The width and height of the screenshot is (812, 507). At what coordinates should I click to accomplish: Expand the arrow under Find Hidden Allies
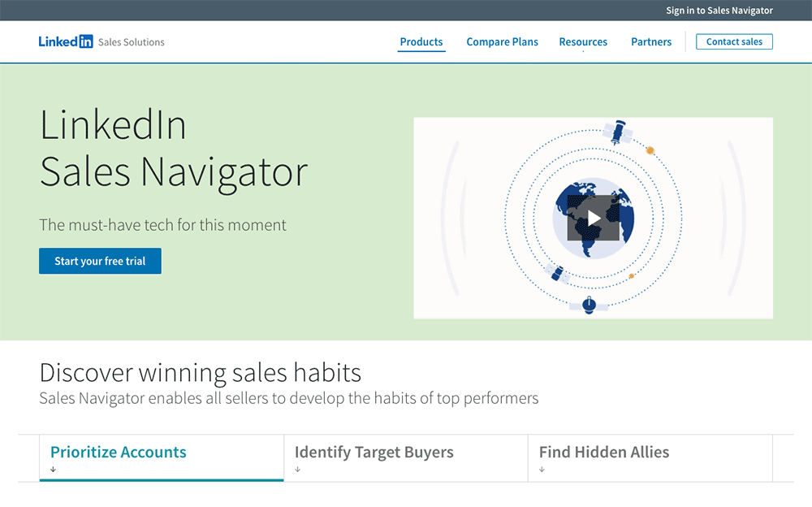coord(542,470)
